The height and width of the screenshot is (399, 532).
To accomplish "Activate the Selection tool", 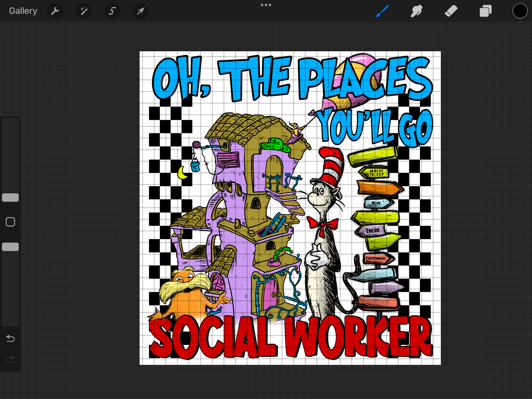I will click(x=112, y=11).
